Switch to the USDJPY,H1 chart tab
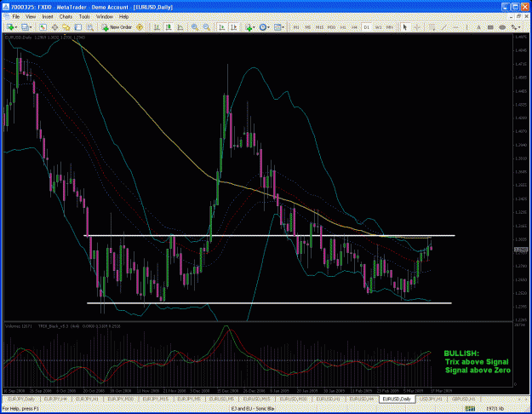Viewport: 532px width, 414px height. (x=431, y=399)
